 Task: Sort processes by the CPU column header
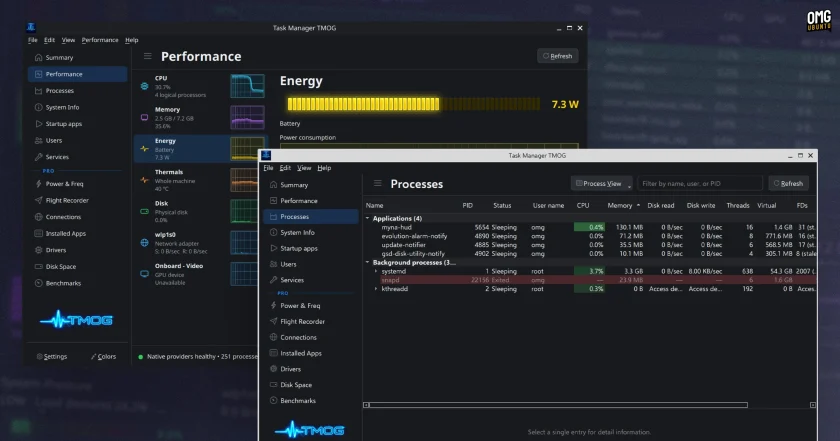tap(583, 205)
